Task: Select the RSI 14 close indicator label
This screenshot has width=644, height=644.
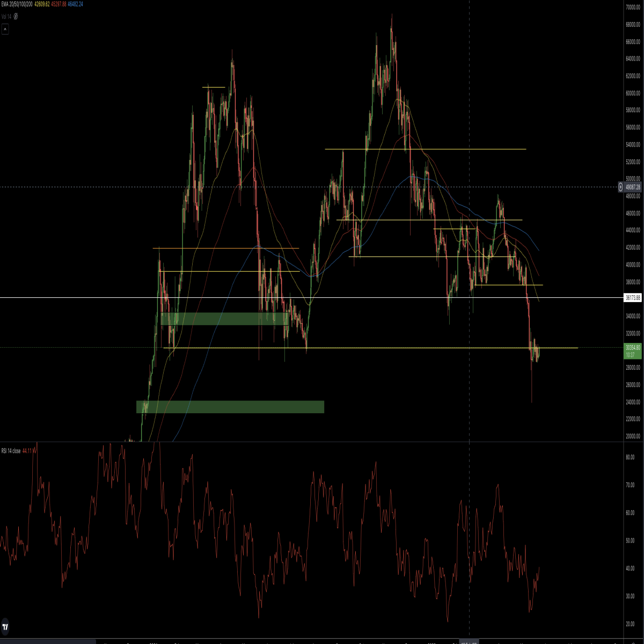Action: point(11,451)
